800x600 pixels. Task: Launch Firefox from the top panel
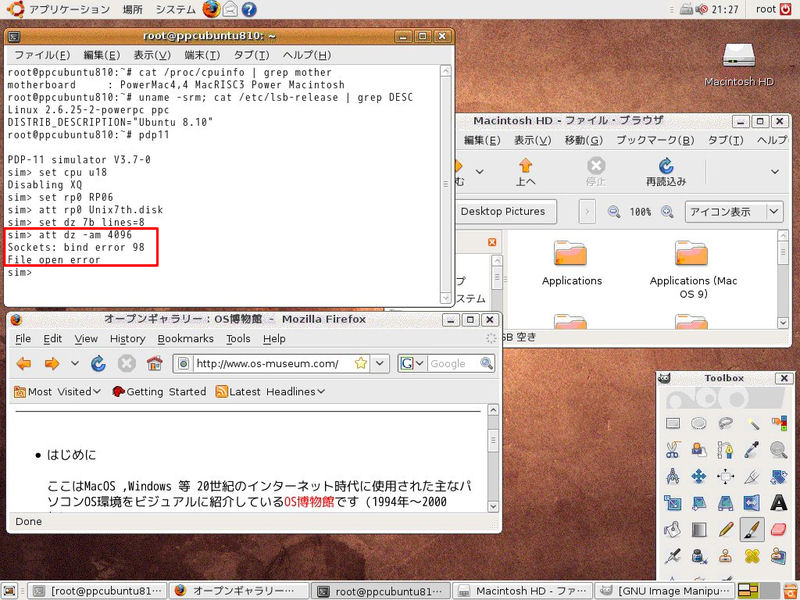point(211,9)
